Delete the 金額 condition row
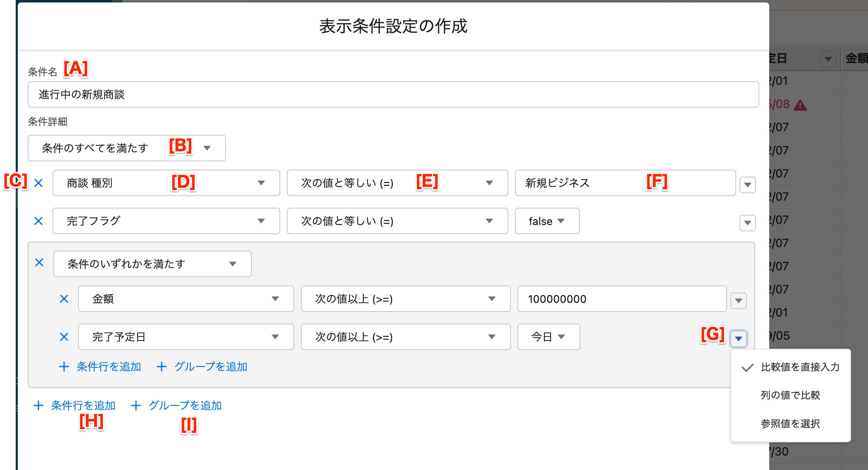This screenshot has height=470, width=868. click(x=64, y=299)
